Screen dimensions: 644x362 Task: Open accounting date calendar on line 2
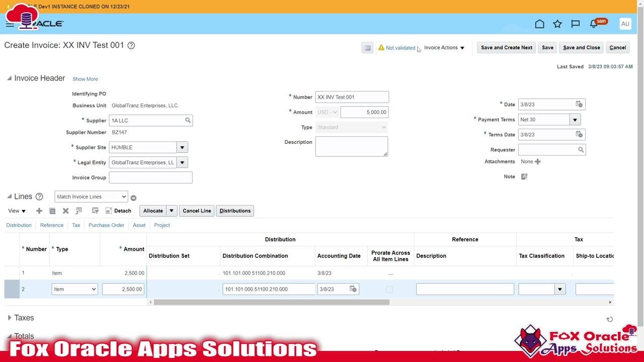[x=353, y=289]
